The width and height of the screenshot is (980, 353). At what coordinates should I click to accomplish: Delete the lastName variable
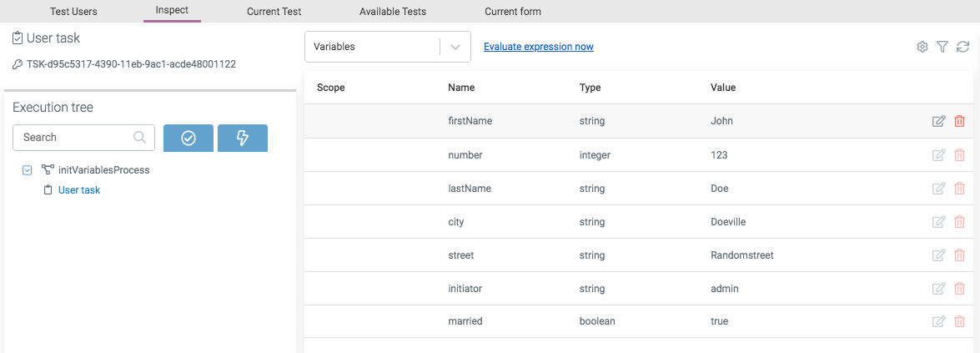pos(959,188)
